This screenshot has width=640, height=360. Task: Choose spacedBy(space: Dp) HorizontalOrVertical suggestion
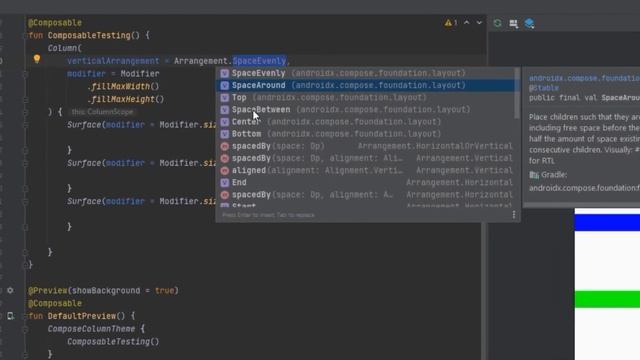click(365, 146)
